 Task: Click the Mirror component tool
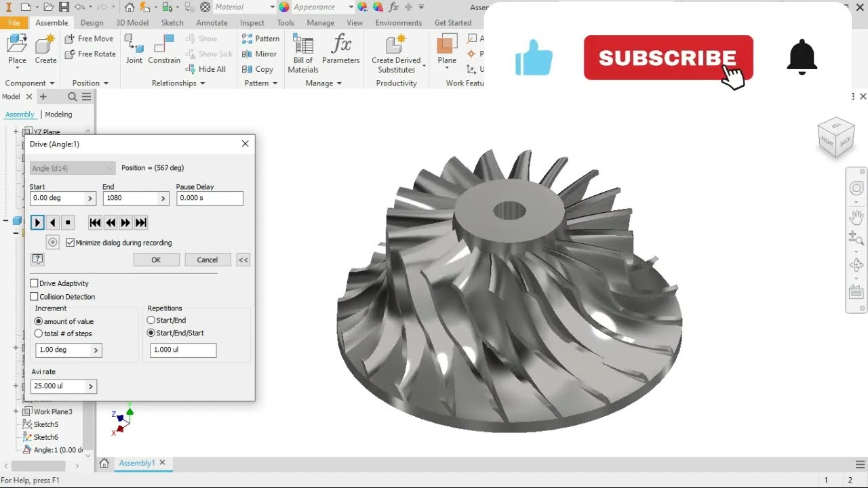[260, 54]
